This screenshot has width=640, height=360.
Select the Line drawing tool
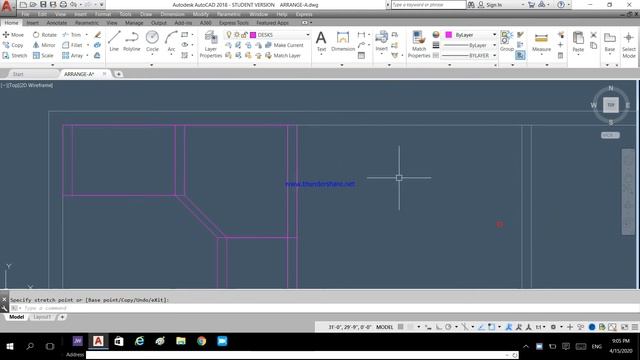(x=114, y=41)
